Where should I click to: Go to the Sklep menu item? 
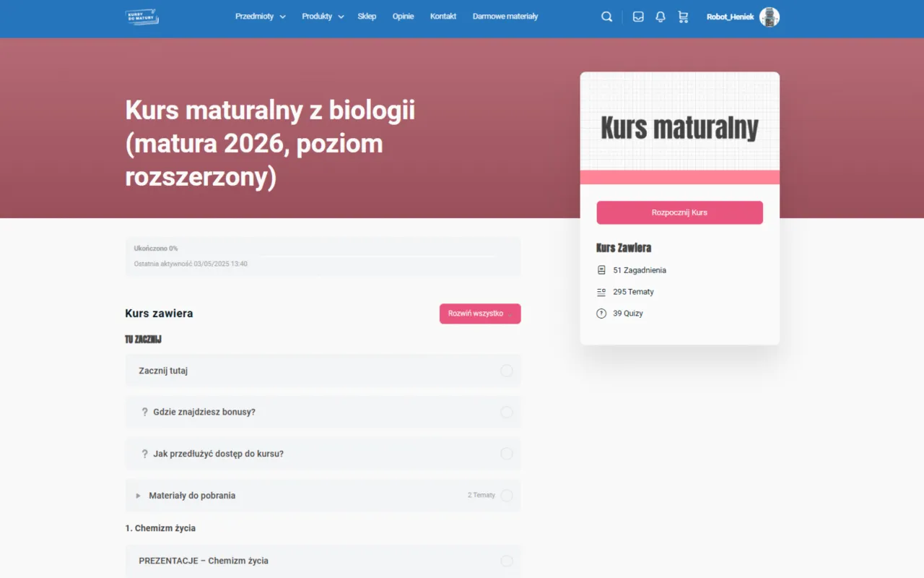pos(367,16)
